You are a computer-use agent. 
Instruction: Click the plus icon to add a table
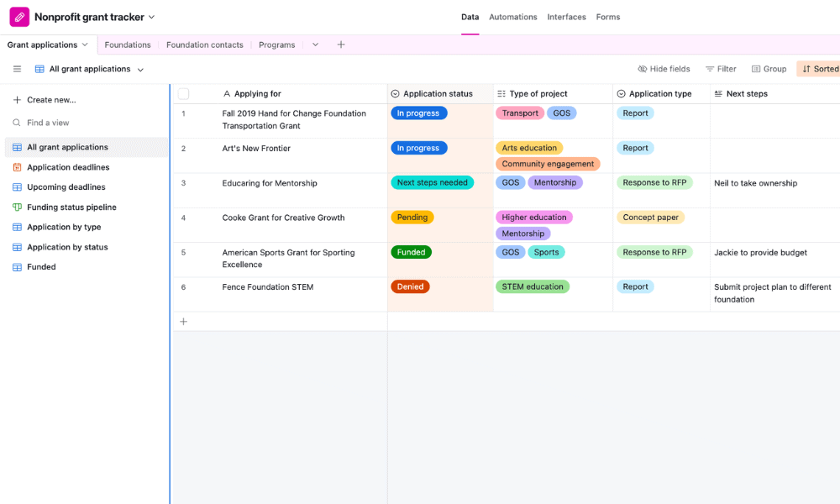point(341,45)
